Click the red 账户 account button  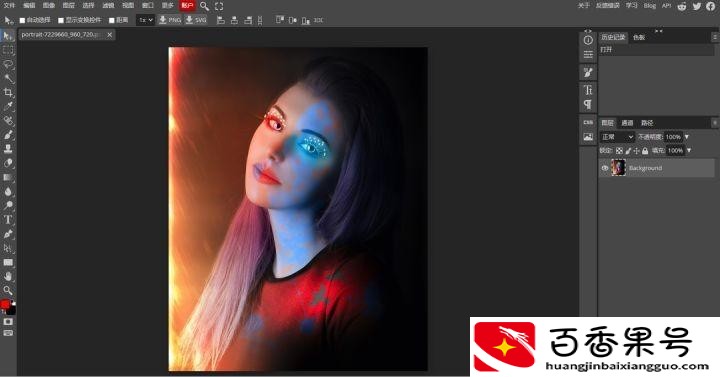point(187,6)
